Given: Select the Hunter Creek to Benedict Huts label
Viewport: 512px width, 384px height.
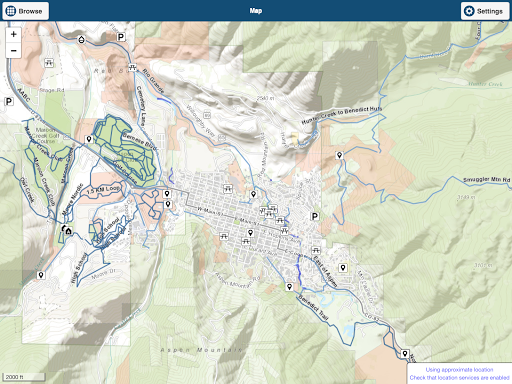Looking at the screenshot, I should click(342, 115).
